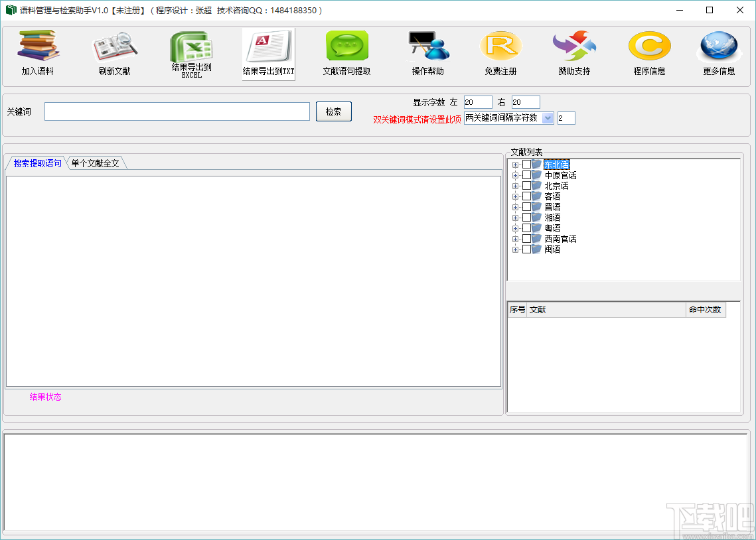This screenshot has width=756, height=540.
Task: Click the 东北话 folder icon
Action: pos(537,165)
